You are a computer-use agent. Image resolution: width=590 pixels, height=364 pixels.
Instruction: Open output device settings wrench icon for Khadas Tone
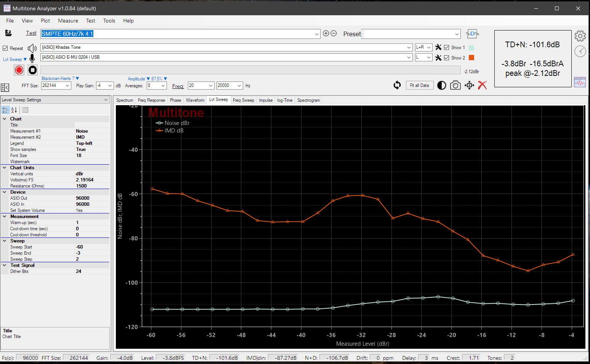[438, 47]
